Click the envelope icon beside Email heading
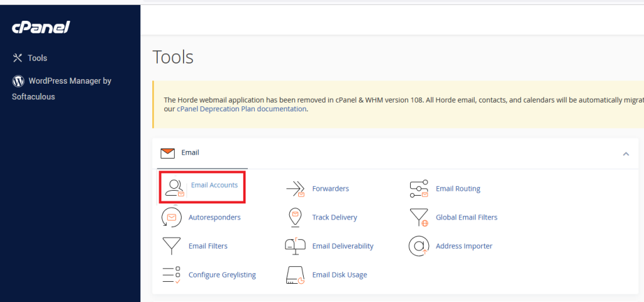Image resolution: width=644 pixels, height=302 pixels. pyautogui.click(x=167, y=153)
